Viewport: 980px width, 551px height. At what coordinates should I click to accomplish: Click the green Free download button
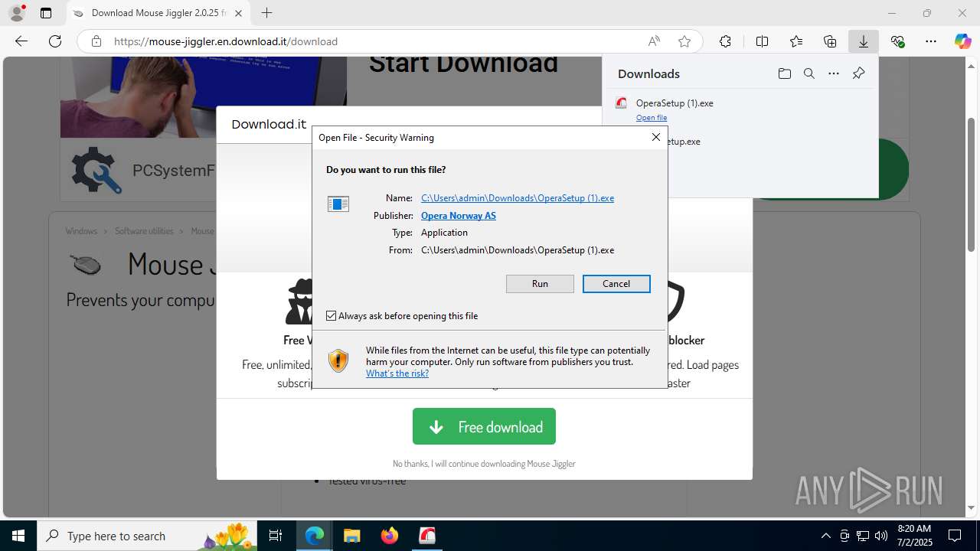pos(484,426)
